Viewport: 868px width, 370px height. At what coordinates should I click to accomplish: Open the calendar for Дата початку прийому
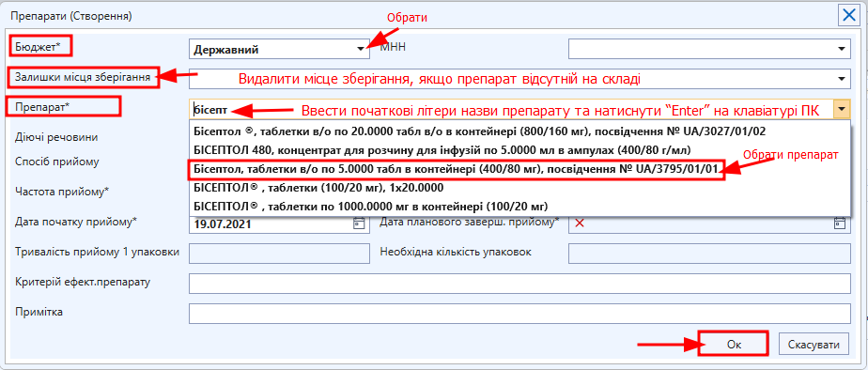click(359, 223)
